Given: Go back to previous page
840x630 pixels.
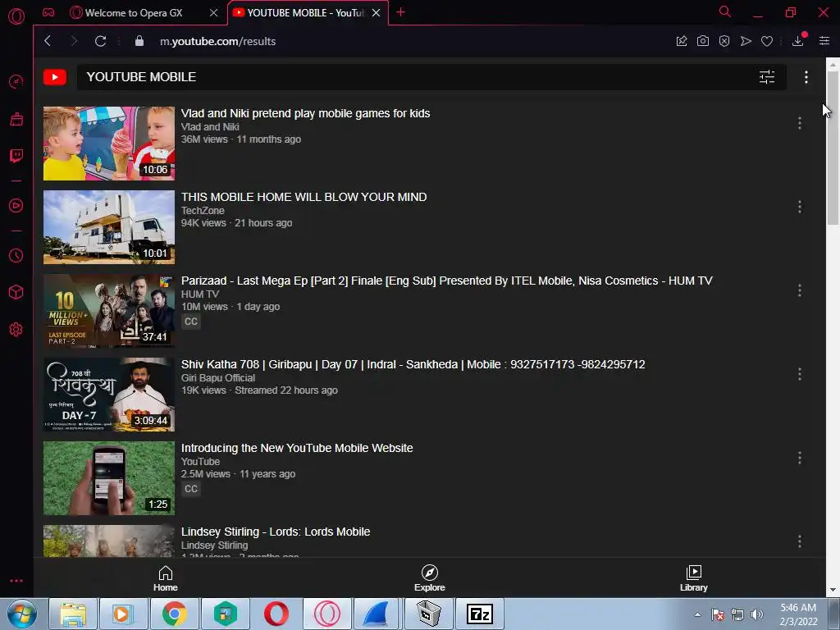Looking at the screenshot, I should tap(48, 41).
